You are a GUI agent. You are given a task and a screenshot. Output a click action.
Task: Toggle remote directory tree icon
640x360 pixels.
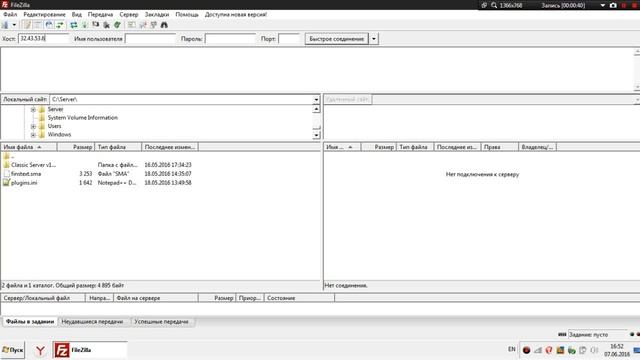click(x=49, y=25)
